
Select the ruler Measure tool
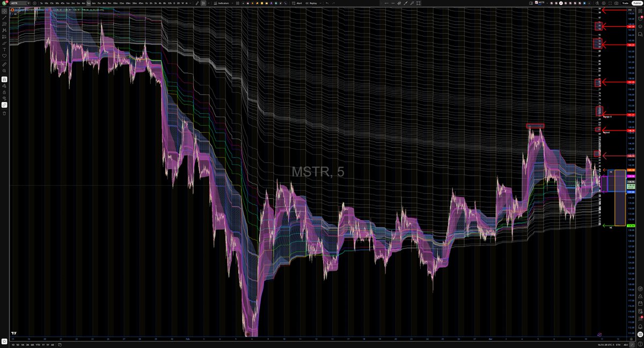[x=4, y=64]
